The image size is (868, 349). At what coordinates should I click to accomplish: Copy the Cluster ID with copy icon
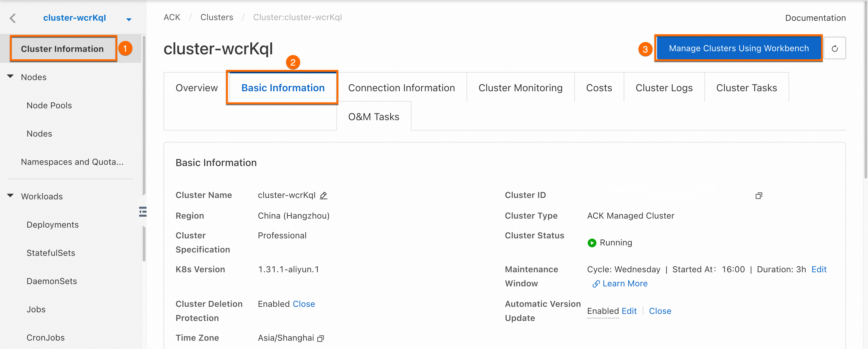pyautogui.click(x=759, y=196)
